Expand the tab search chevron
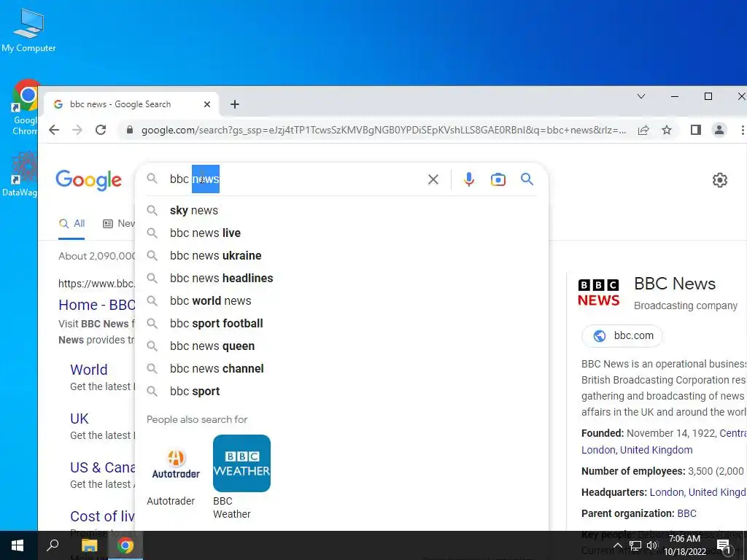The height and width of the screenshot is (560, 747). [x=641, y=97]
